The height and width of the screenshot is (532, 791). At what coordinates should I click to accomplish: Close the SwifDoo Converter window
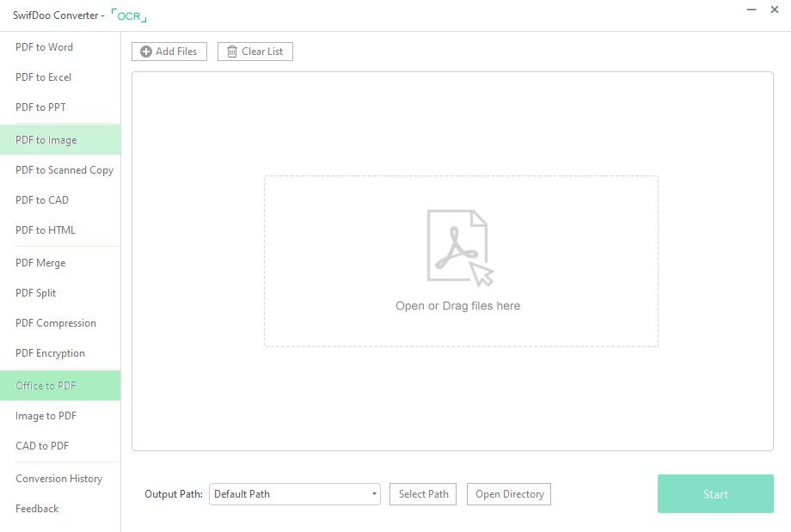(775, 9)
